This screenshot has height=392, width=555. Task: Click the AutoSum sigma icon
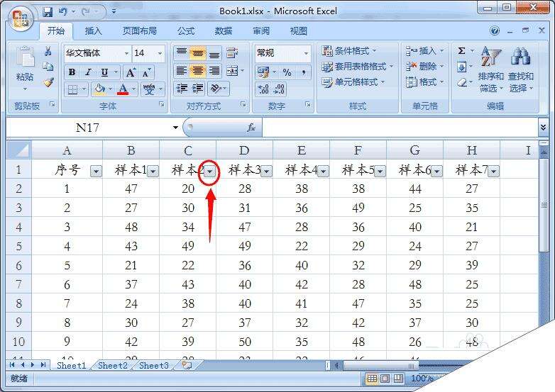tap(461, 51)
